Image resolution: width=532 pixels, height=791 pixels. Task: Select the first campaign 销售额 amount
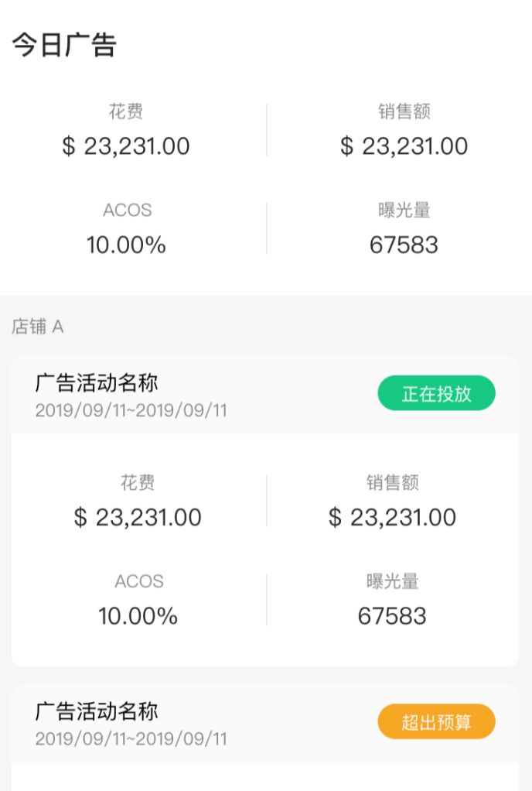(x=393, y=518)
